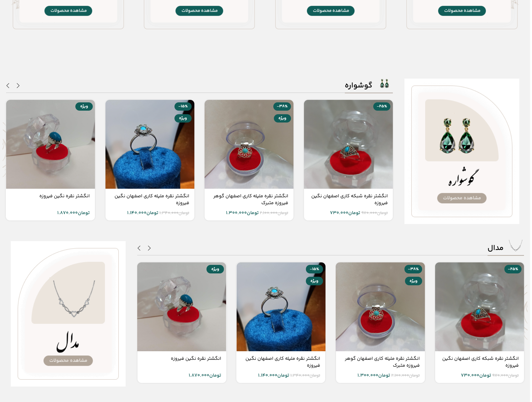The width and height of the screenshot is (532, 402).
Task: Click the green earrings image in category card
Action: coord(457,136)
